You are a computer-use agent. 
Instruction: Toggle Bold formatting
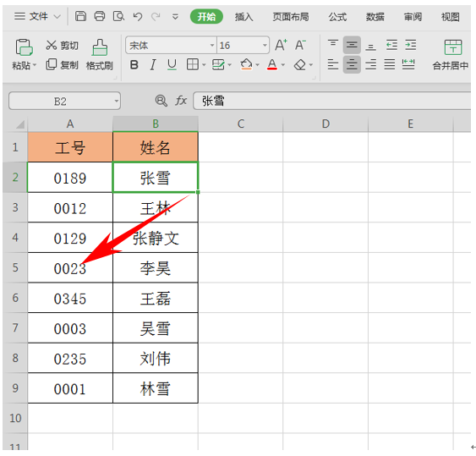coord(134,64)
